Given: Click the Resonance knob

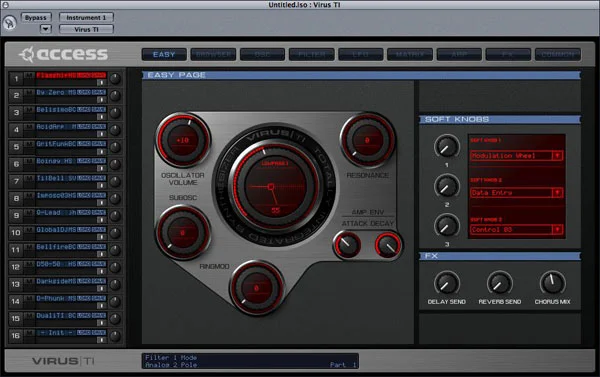Looking at the screenshot, I should coord(367,140).
